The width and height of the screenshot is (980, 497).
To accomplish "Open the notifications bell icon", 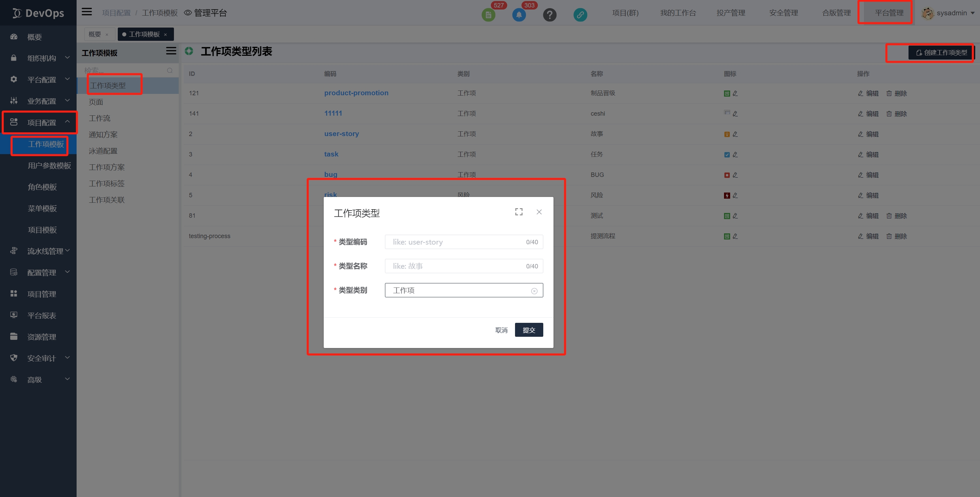I will [519, 14].
